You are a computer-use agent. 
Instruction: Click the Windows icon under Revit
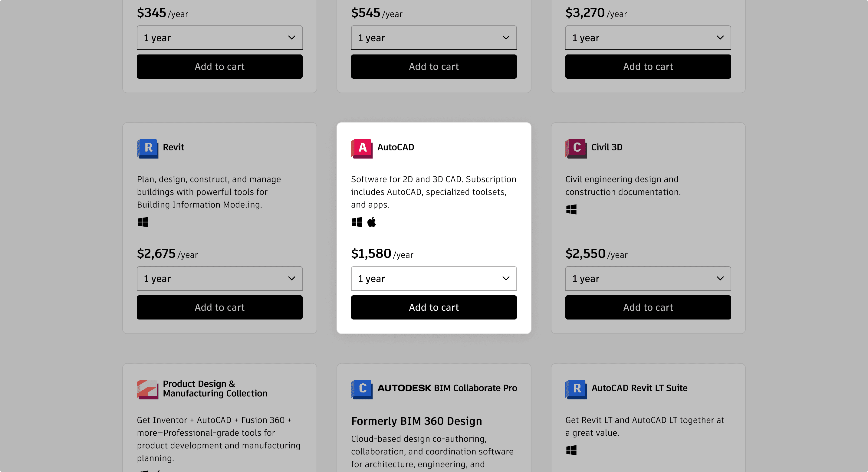pos(143,222)
